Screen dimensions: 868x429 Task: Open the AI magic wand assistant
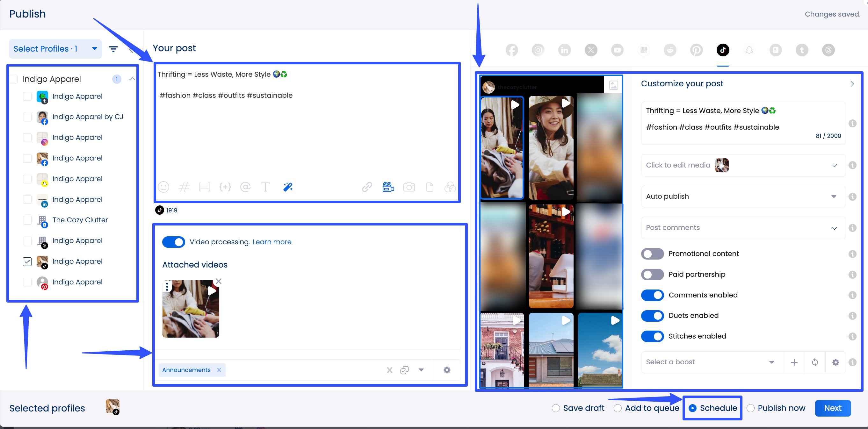tap(287, 187)
